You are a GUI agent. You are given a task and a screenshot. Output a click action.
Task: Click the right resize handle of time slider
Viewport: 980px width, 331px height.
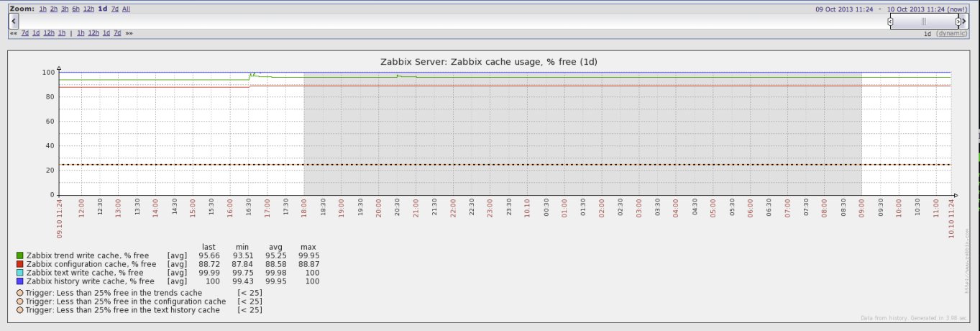point(958,22)
